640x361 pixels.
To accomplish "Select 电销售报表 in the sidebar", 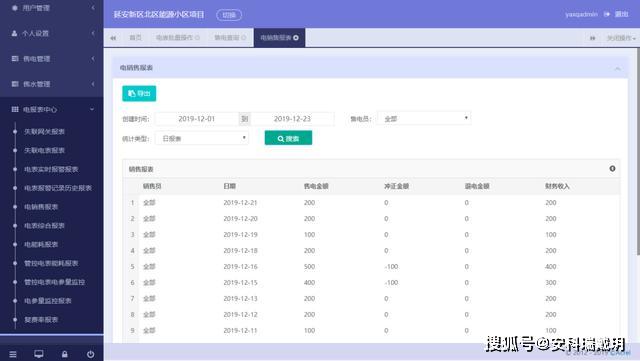I will [41, 207].
